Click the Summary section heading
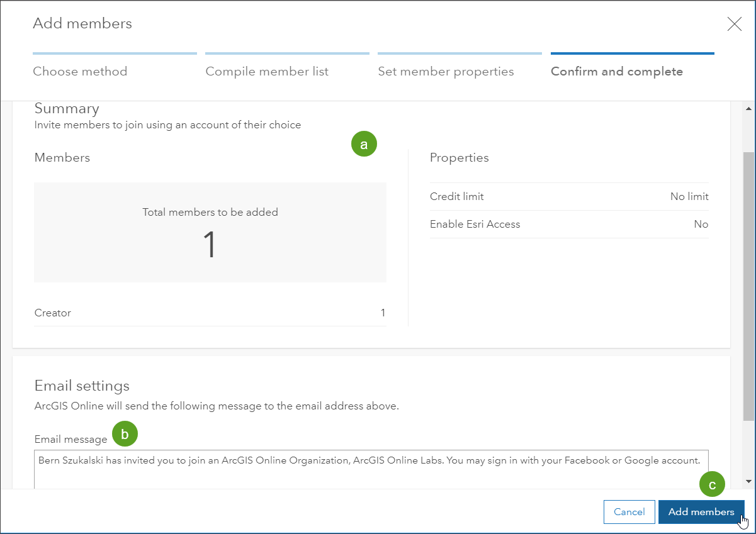 pos(67,108)
